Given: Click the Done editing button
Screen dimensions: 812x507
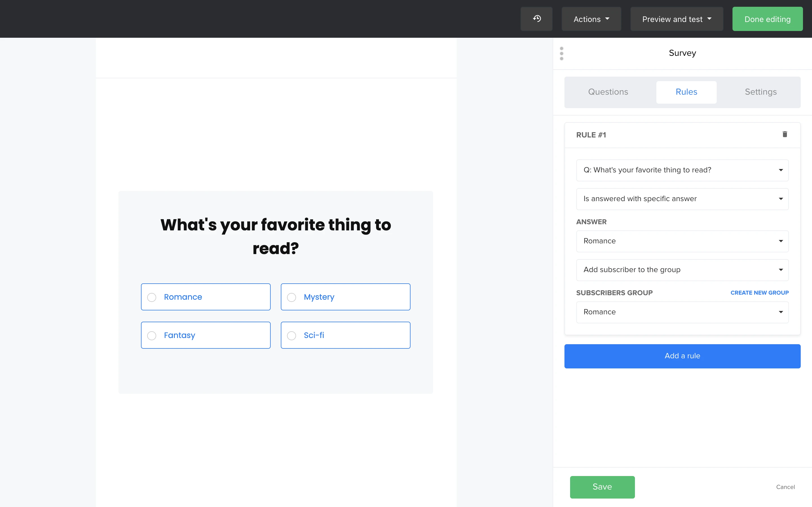Looking at the screenshot, I should coord(767,19).
